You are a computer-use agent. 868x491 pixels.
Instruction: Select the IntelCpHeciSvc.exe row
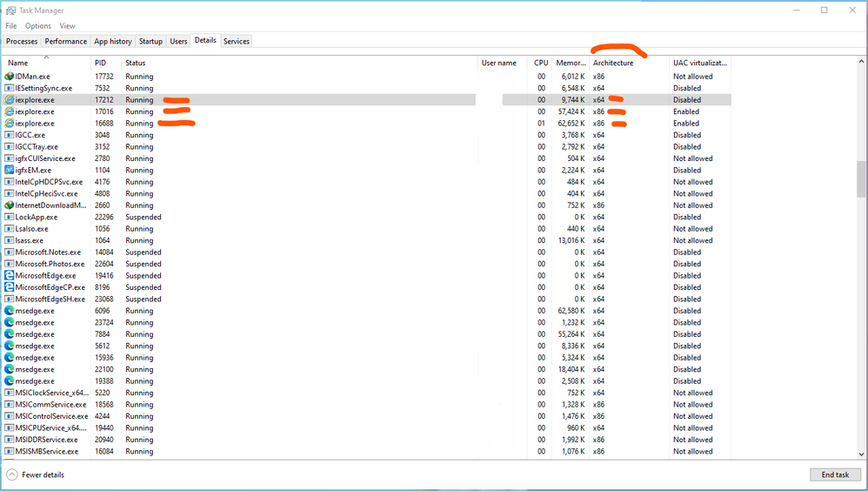(x=367, y=193)
